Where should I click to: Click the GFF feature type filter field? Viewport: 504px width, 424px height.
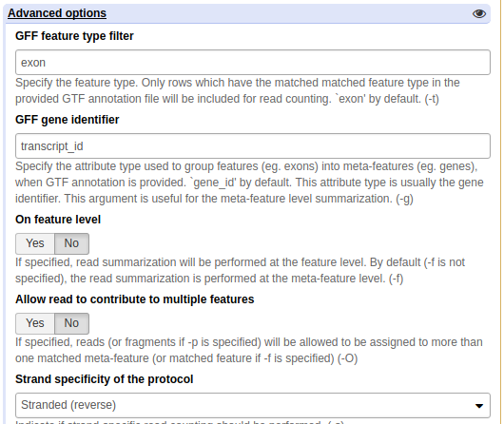tap(253, 63)
